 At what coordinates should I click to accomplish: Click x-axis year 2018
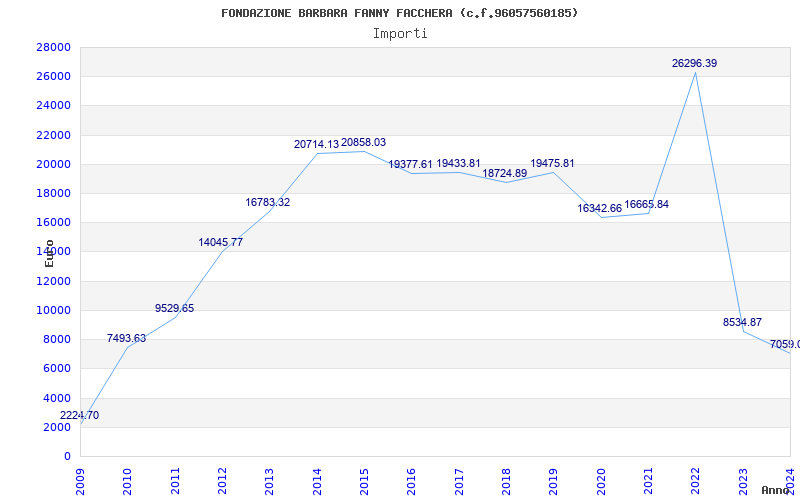coord(506,481)
